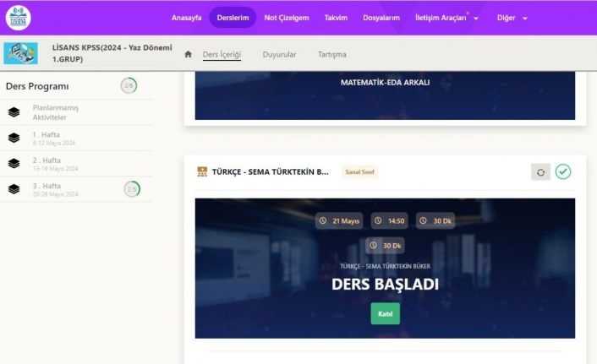The width and height of the screenshot is (597, 364).
Task: Open Anasayfa from the top navigation
Action: click(x=187, y=18)
